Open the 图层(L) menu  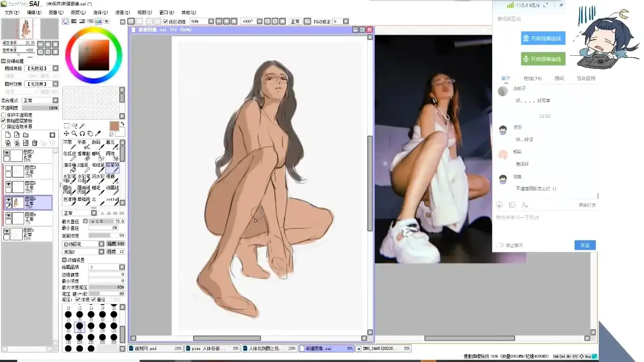(78, 12)
